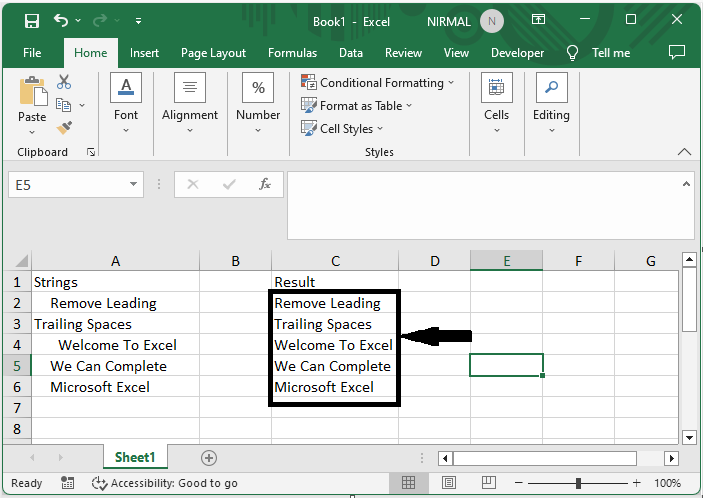703x498 pixels.
Task: Click the Format Painter brush icon
Action: click(65, 128)
